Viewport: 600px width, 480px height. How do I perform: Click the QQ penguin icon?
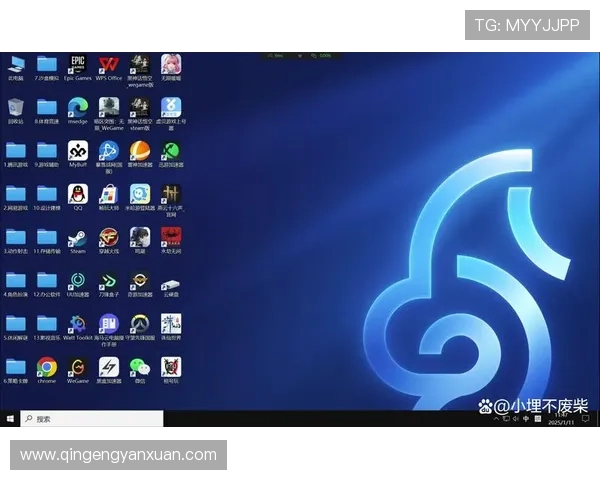78,193
